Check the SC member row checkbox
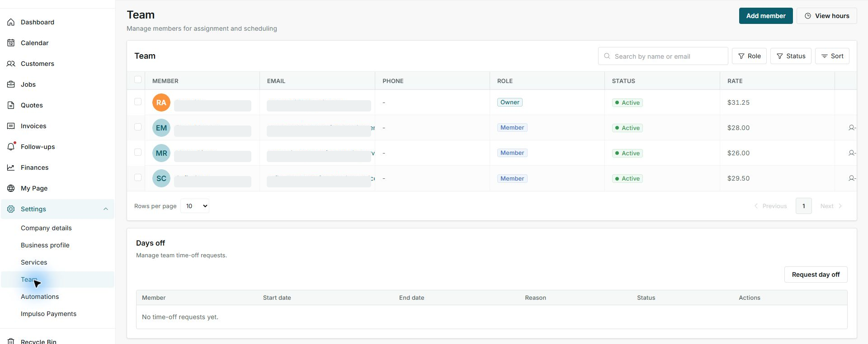 click(138, 178)
